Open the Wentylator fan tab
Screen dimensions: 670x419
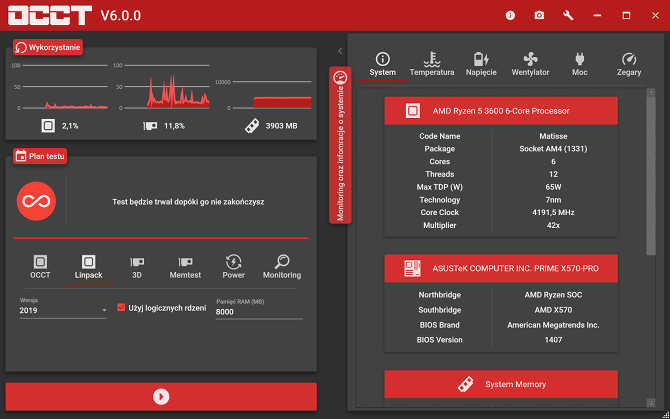[530, 64]
